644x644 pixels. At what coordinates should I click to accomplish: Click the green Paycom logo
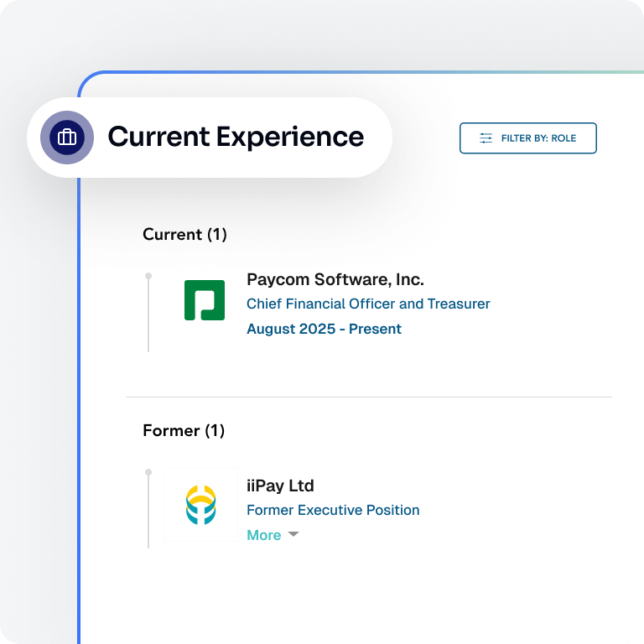(205, 300)
